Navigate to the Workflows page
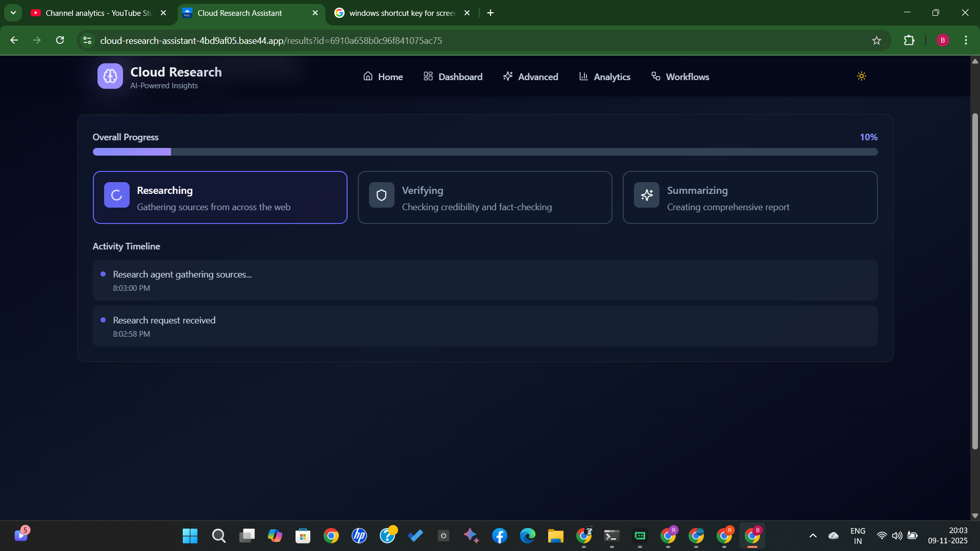The image size is (980, 551). tap(680, 77)
